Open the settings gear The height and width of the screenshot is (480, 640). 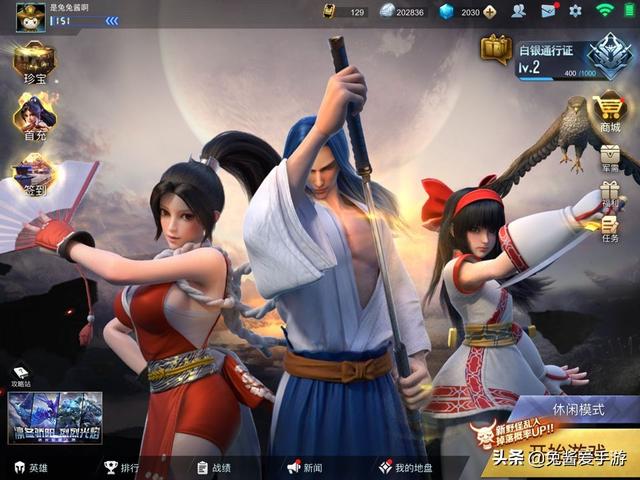575,11
